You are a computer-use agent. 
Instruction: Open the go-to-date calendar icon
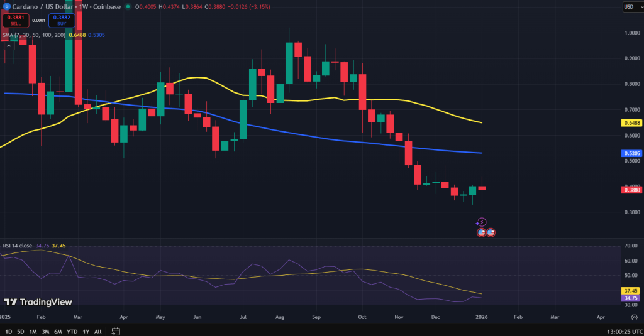coord(116,331)
